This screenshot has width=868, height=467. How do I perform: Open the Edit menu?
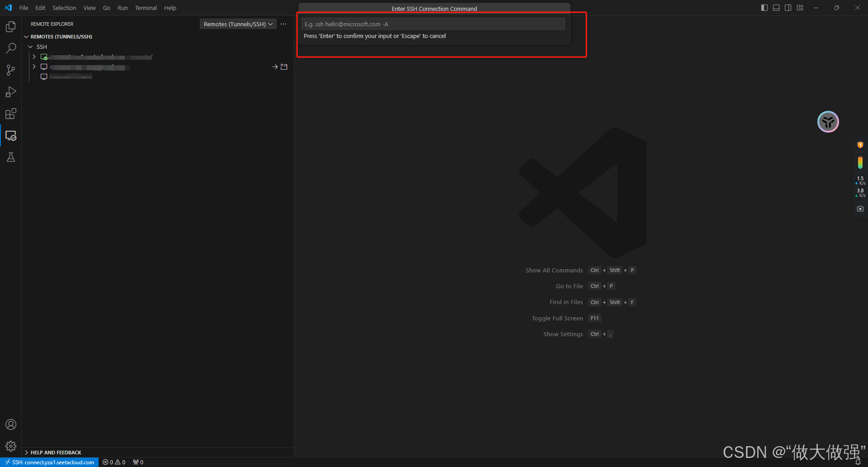[x=40, y=8]
